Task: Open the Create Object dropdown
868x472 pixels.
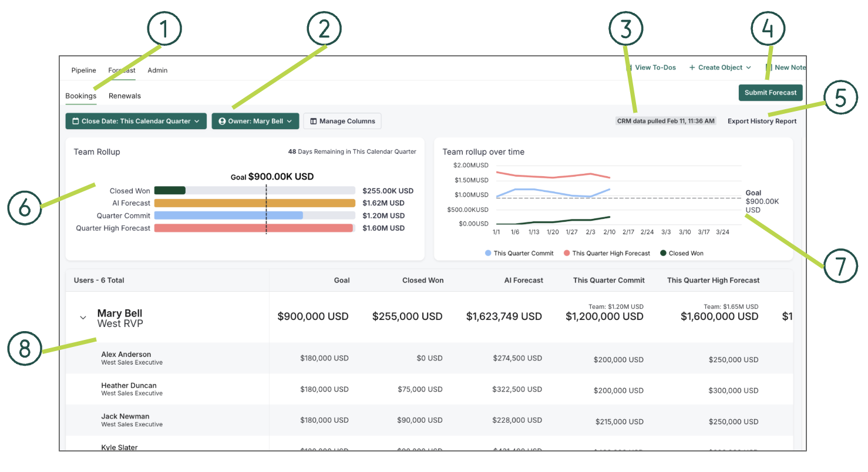Action: tap(720, 68)
